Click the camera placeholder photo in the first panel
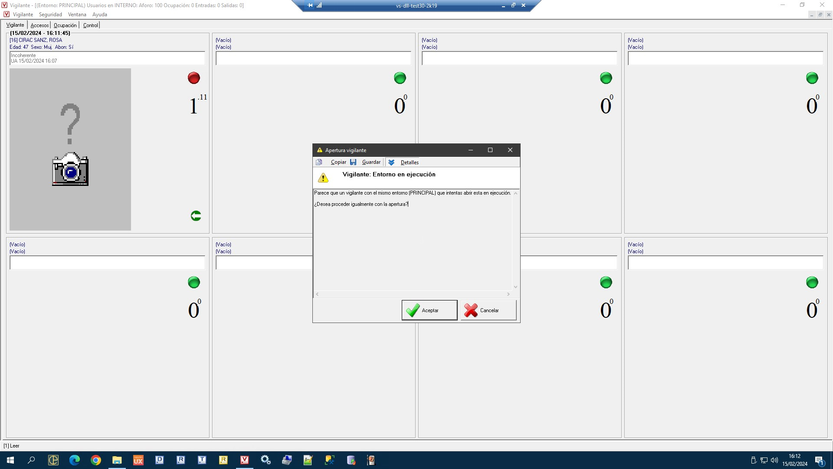 click(70, 149)
